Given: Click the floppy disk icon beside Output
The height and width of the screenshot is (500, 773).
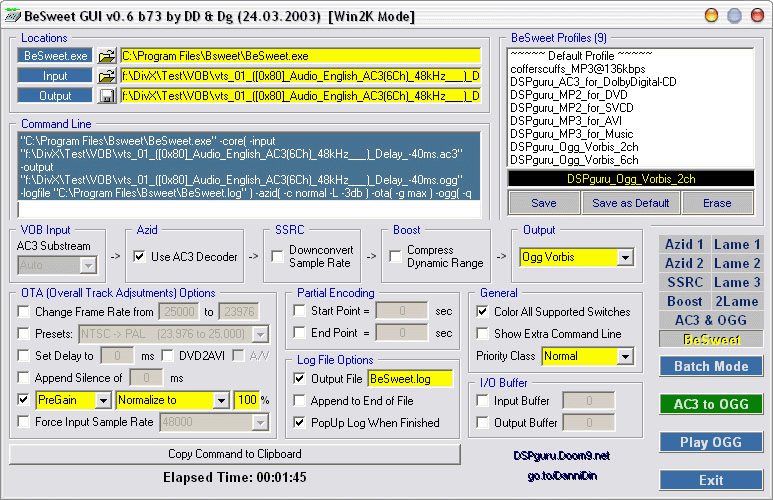Looking at the screenshot, I should pos(106,96).
